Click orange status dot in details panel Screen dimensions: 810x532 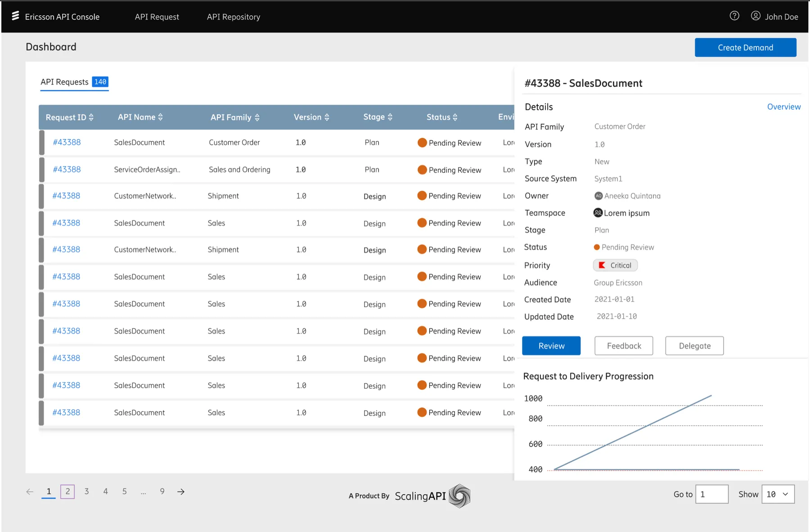[597, 247]
